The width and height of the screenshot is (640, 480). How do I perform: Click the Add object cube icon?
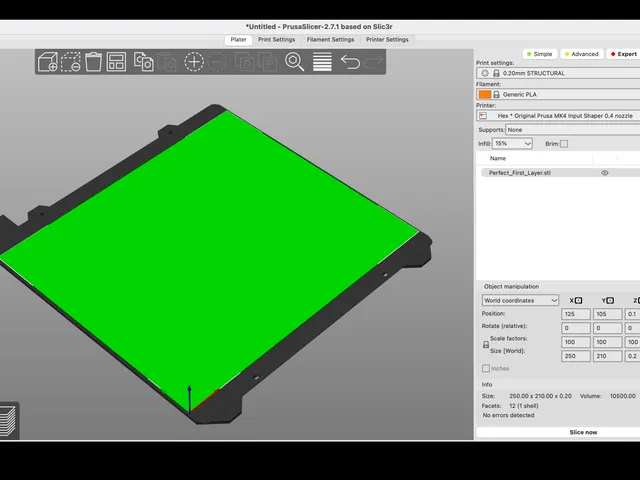[x=48, y=62]
